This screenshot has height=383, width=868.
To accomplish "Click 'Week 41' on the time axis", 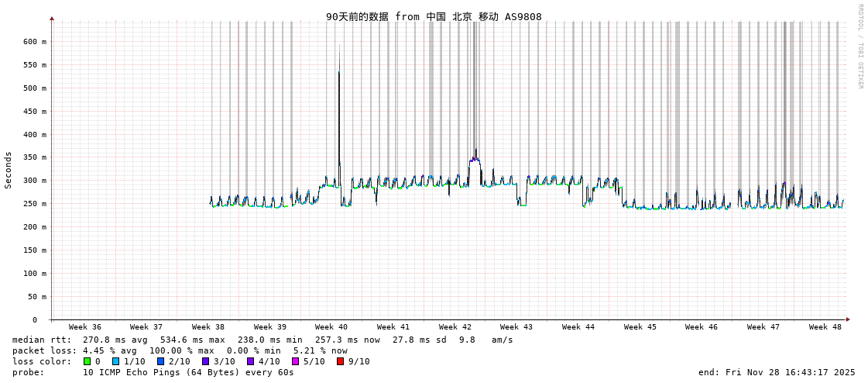I will (393, 327).
